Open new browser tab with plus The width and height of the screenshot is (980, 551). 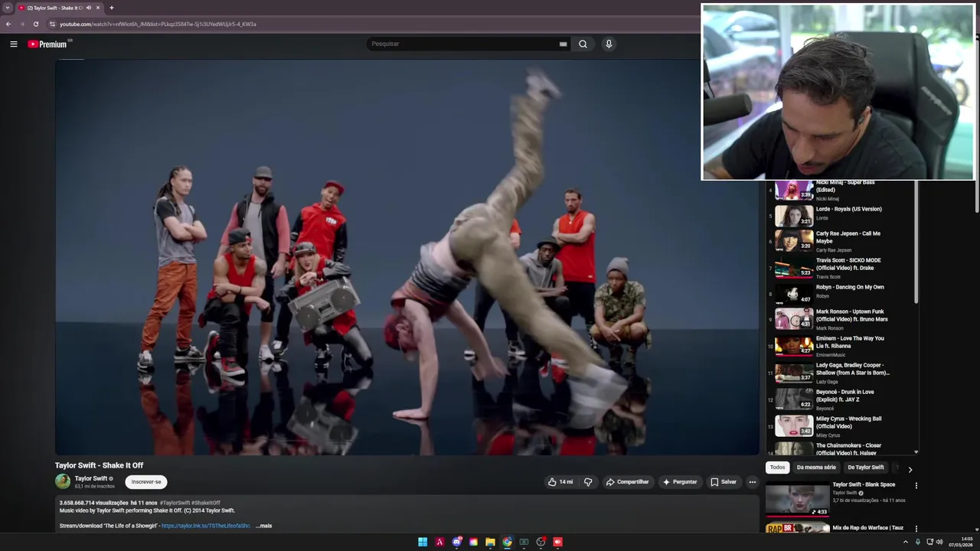[111, 8]
